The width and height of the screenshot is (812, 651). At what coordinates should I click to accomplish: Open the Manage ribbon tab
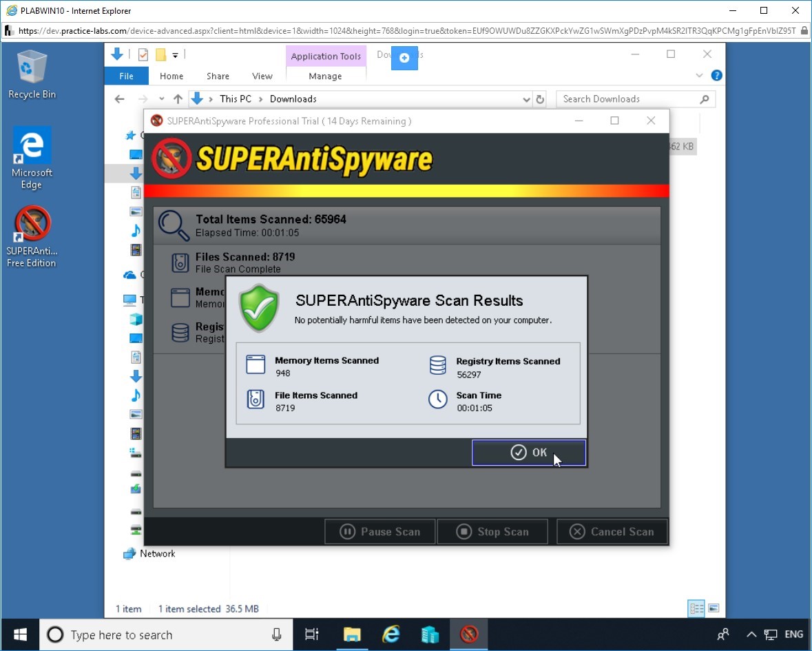click(325, 76)
